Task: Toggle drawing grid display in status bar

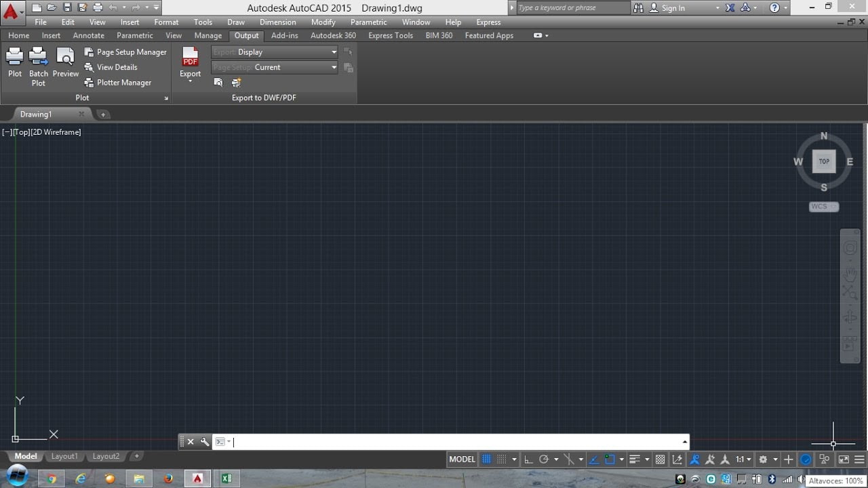Action: point(486,460)
